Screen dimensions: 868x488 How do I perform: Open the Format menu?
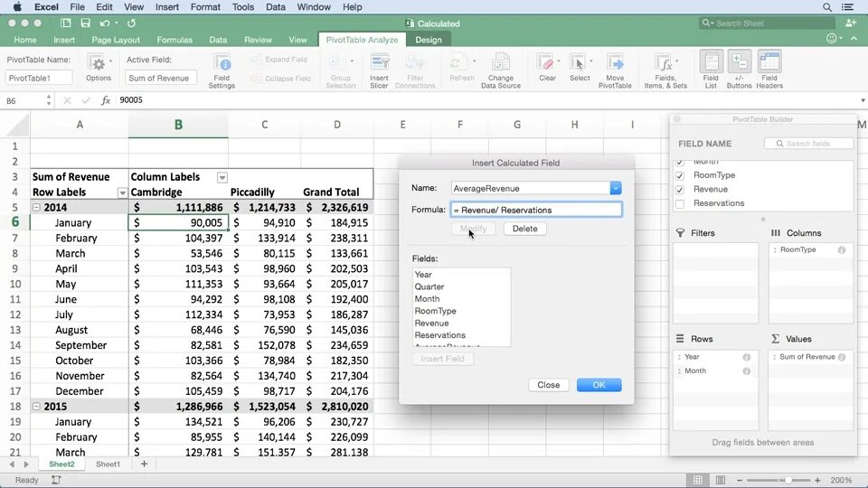(205, 7)
